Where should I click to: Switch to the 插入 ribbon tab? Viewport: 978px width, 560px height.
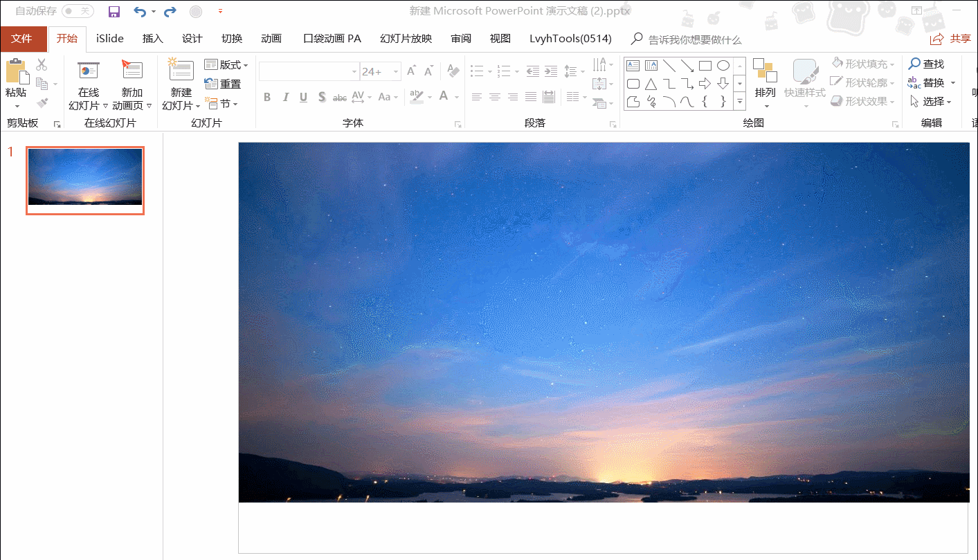(x=152, y=39)
